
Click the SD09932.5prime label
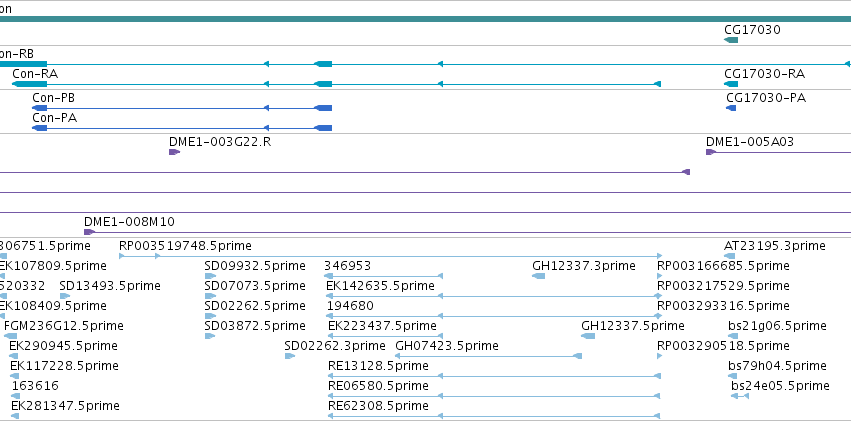coord(255,266)
